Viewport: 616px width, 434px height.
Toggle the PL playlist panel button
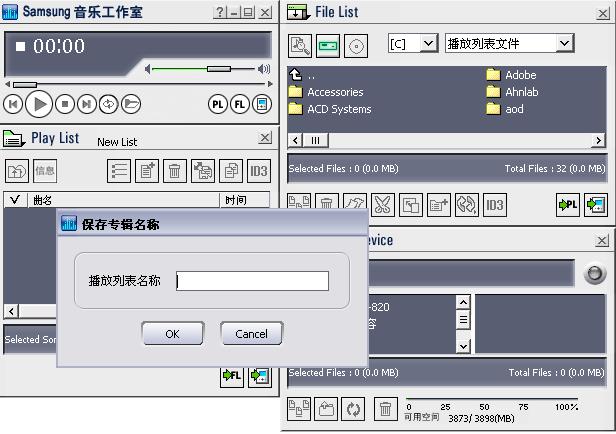tap(218, 104)
